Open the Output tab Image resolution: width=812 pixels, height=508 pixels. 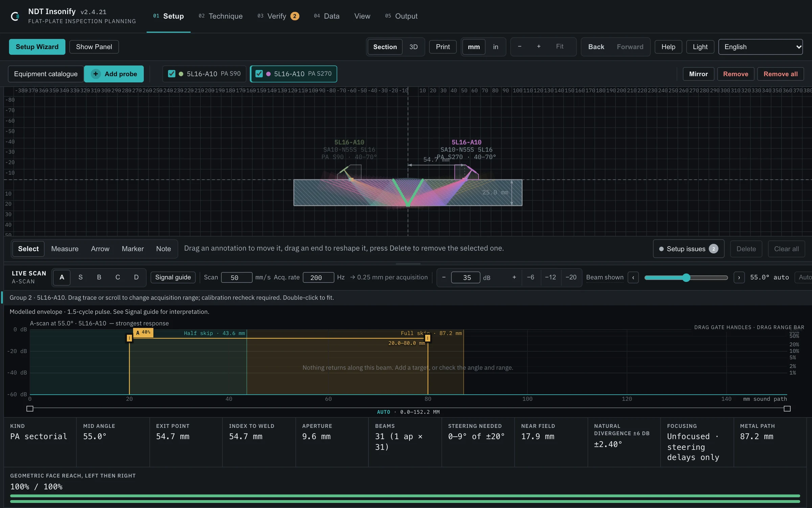coord(401,16)
